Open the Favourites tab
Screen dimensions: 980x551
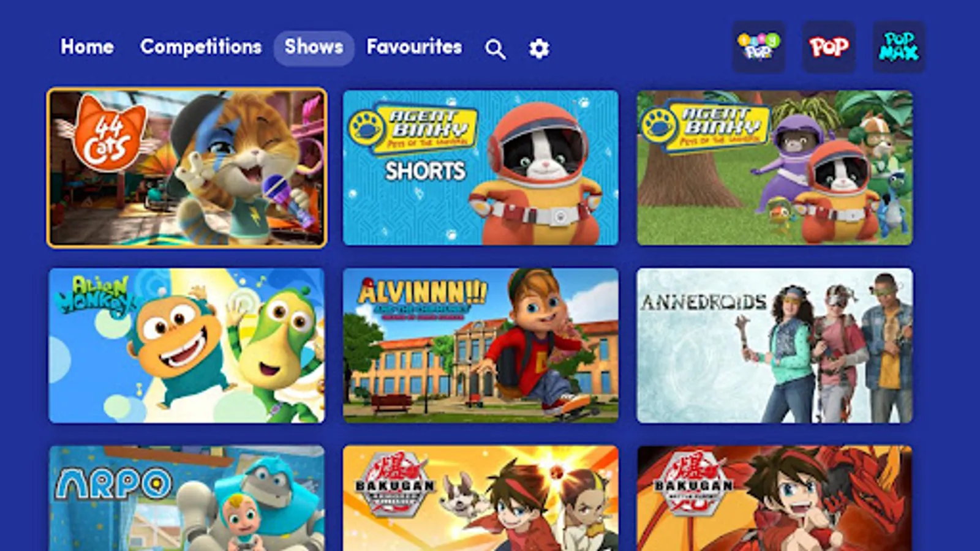414,47
